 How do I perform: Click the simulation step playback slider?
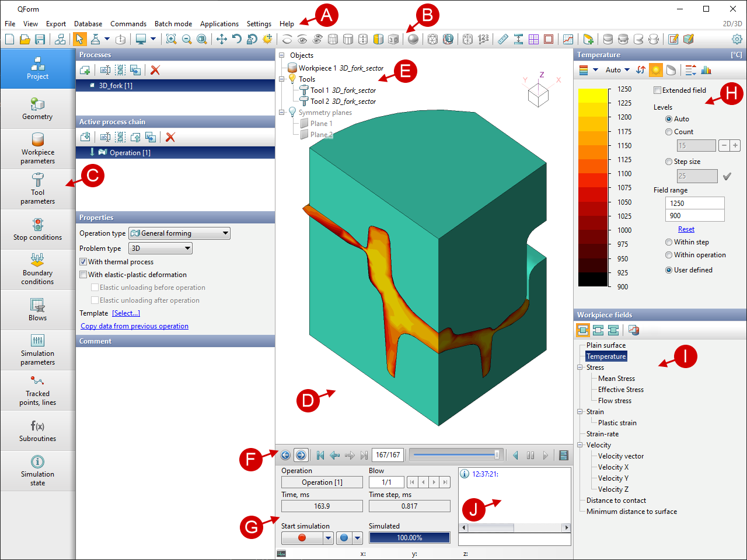point(455,455)
